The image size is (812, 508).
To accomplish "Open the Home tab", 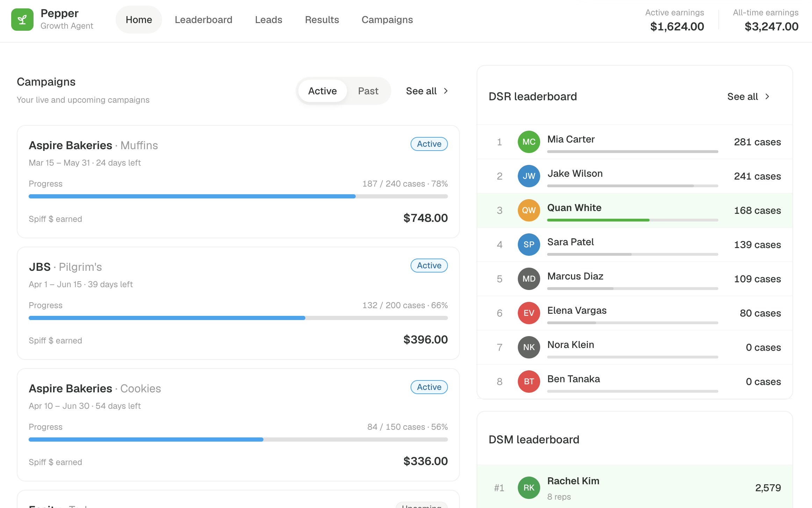I will (x=139, y=20).
